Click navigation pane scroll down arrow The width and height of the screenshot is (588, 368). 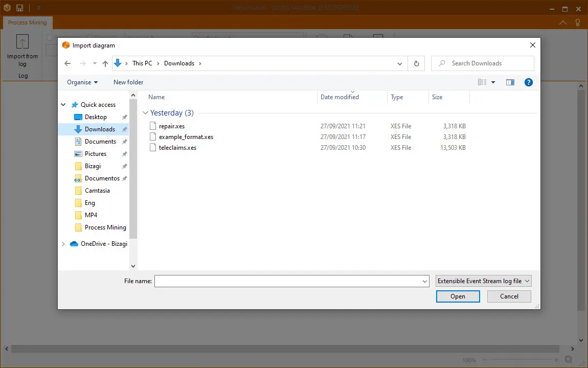pyautogui.click(x=133, y=266)
